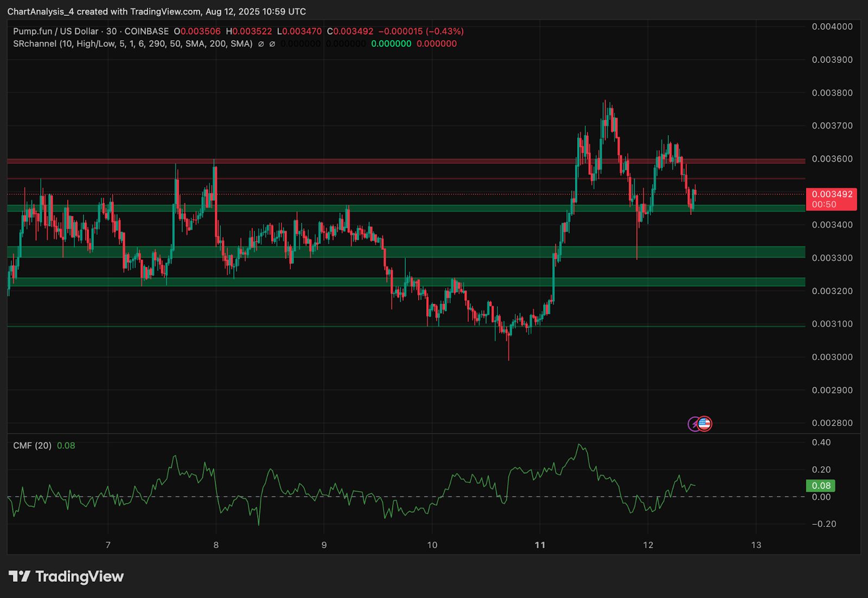Click the first empty-value symbol after SRchannel
This screenshot has height=598, width=868.
261,44
